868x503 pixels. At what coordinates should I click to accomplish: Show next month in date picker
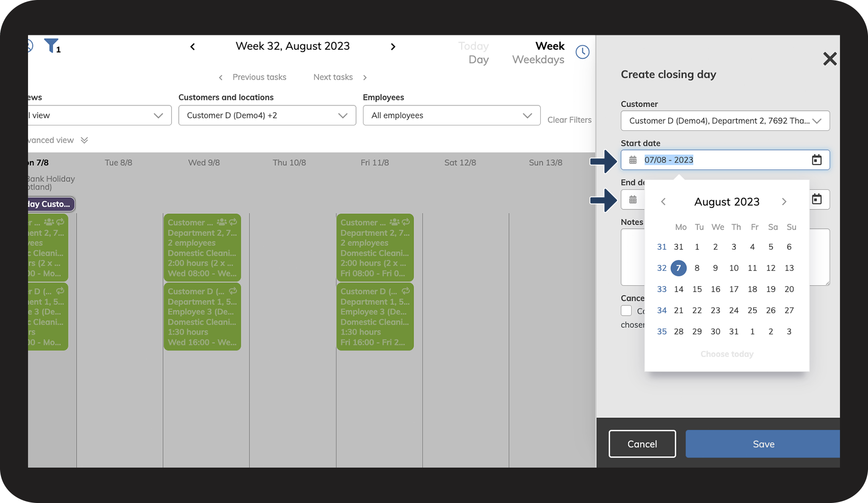(x=784, y=202)
